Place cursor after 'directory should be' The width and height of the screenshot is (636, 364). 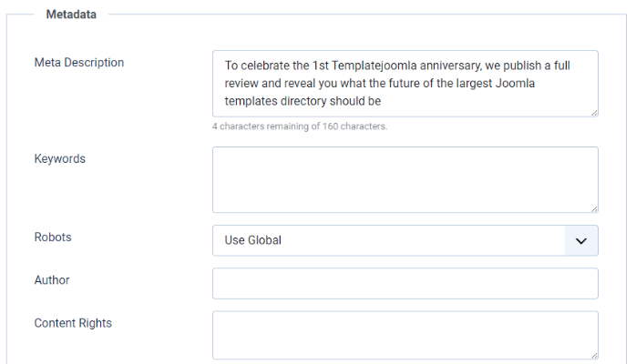click(x=381, y=102)
